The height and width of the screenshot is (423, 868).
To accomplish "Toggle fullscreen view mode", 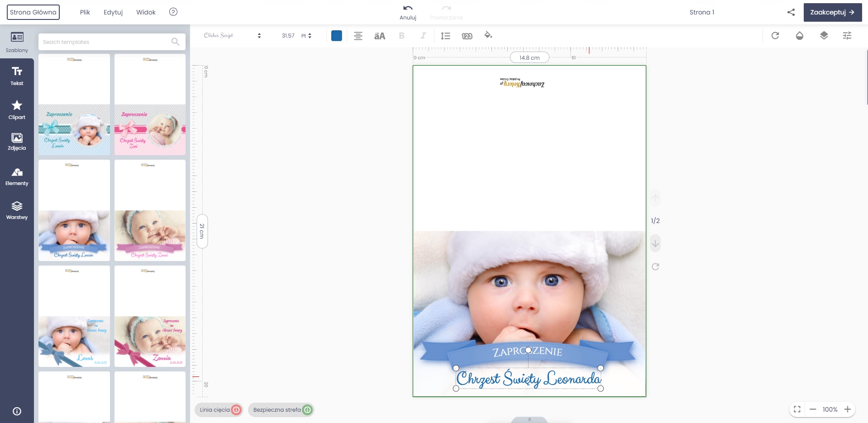I will coord(797,409).
